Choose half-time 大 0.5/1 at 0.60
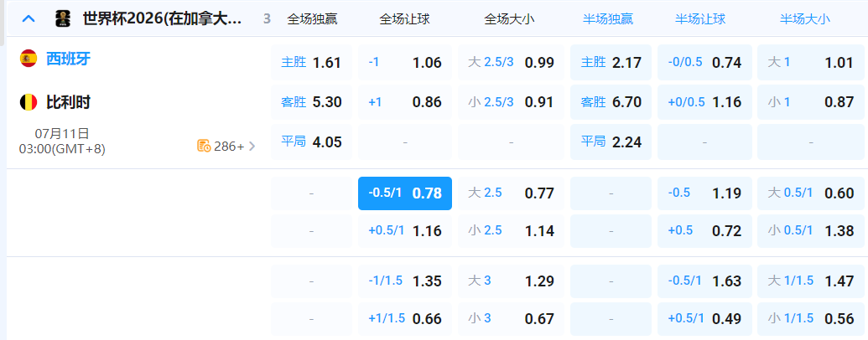This screenshot has width=868, height=340. click(x=810, y=193)
